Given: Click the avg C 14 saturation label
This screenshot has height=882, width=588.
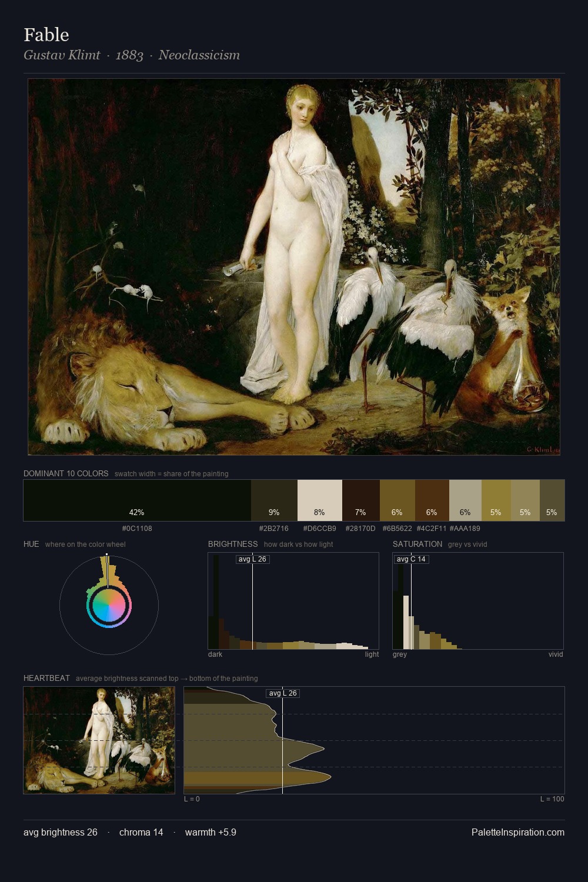Looking at the screenshot, I should point(411,559).
